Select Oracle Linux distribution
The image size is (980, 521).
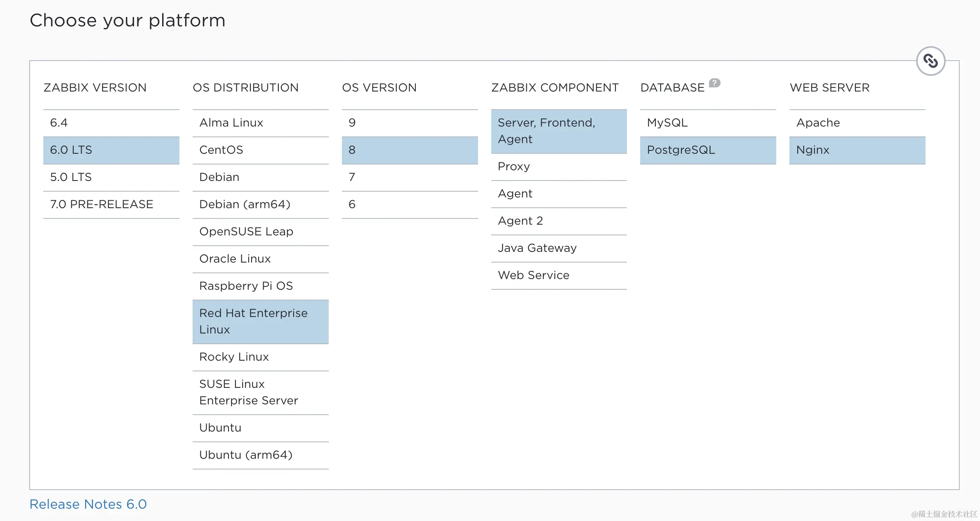point(260,259)
